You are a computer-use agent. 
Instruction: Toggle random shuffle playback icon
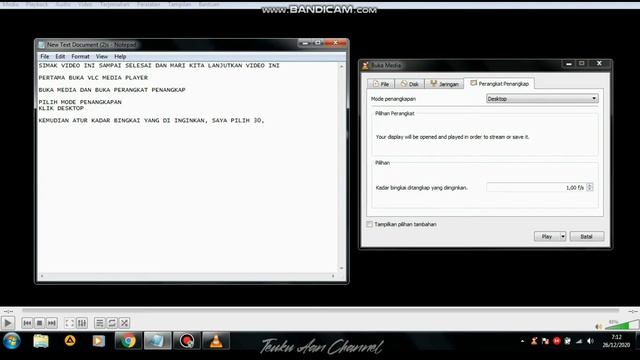pyautogui.click(x=124, y=323)
